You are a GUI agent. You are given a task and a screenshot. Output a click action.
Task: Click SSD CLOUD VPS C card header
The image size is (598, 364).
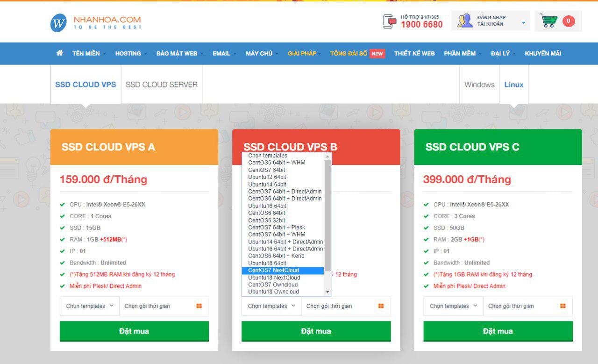(498, 147)
